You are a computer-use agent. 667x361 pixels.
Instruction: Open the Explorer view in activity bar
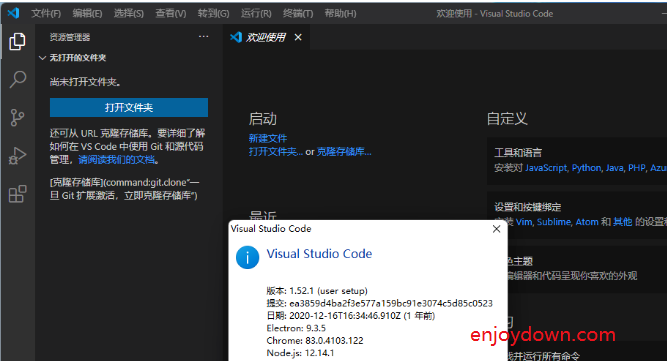17,41
